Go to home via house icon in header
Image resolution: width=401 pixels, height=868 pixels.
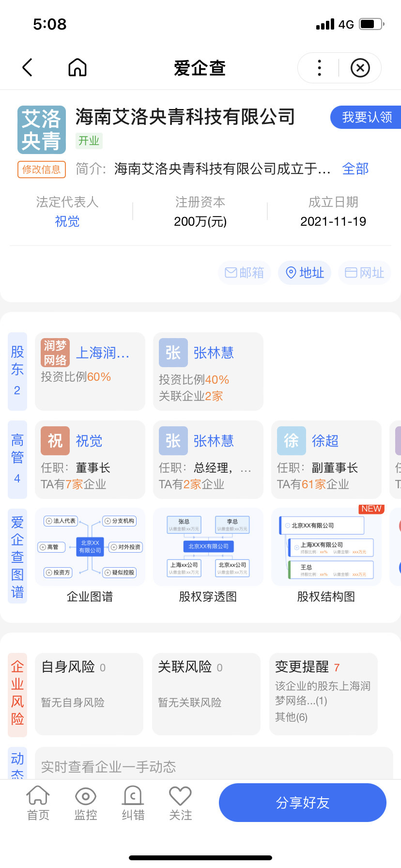[77, 68]
